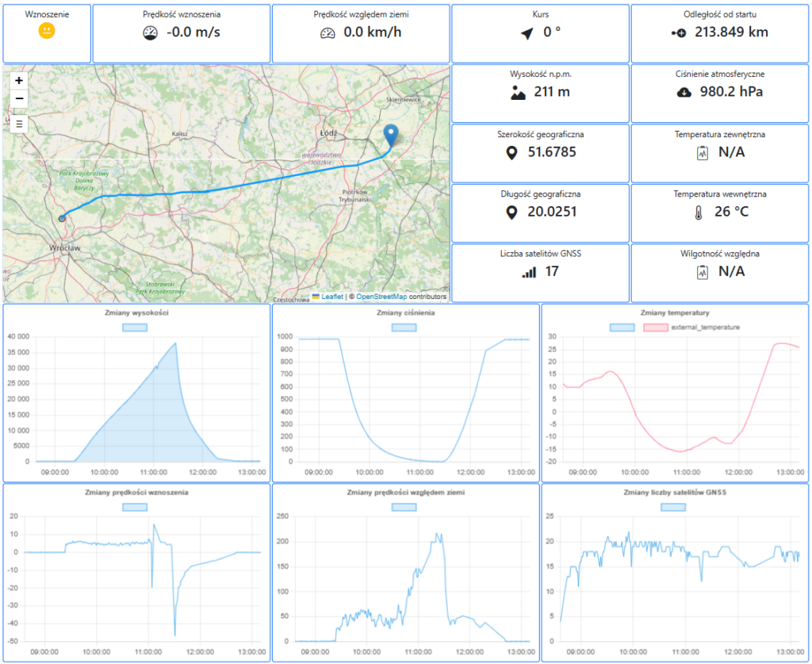
Task: Zoom in on the map
Action: point(19,80)
